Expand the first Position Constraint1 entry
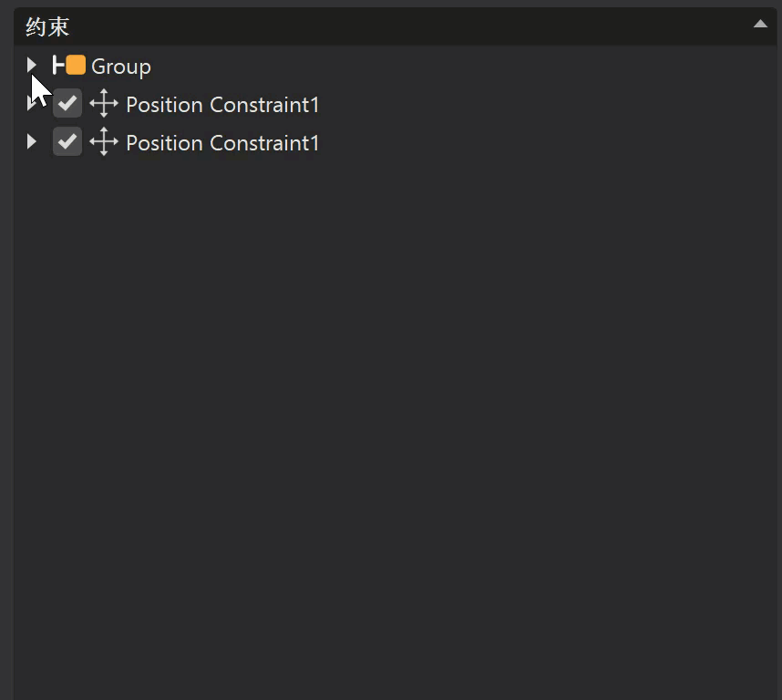The image size is (782, 700). [x=30, y=104]
